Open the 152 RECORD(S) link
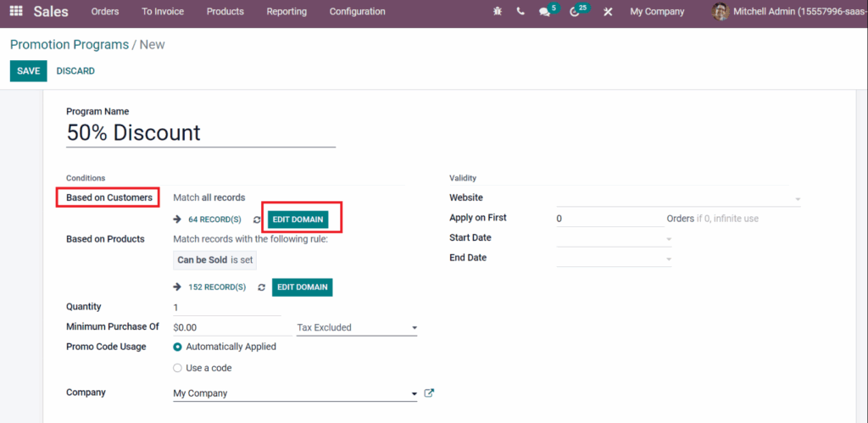The width and height of the screenshot is (868, 423). click(217, 287)
